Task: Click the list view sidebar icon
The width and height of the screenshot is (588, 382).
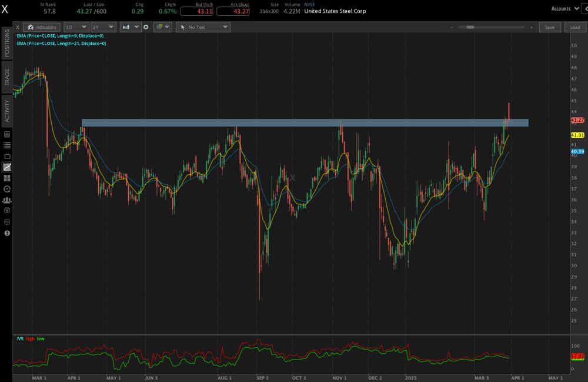Action: [7, 145]
